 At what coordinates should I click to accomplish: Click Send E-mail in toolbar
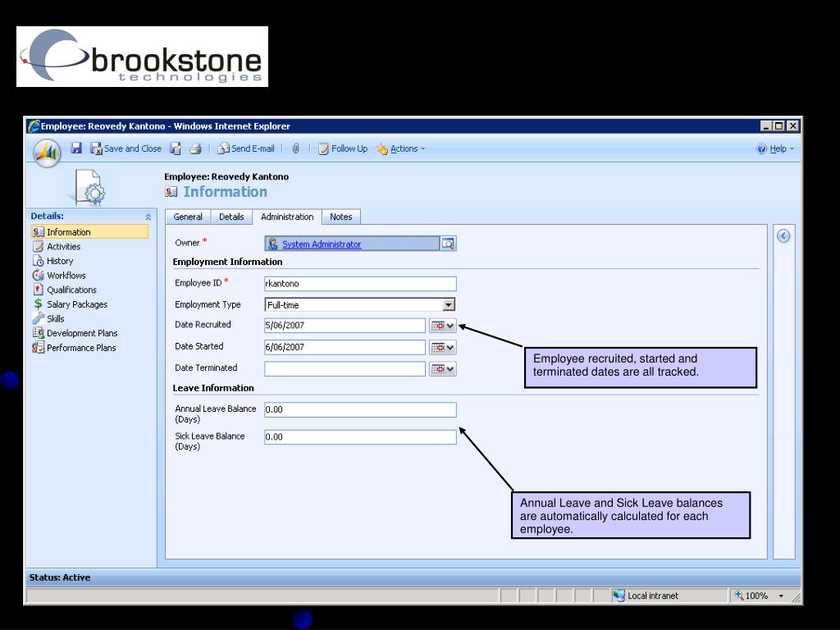pyautogui.click(x=246, y=148)
